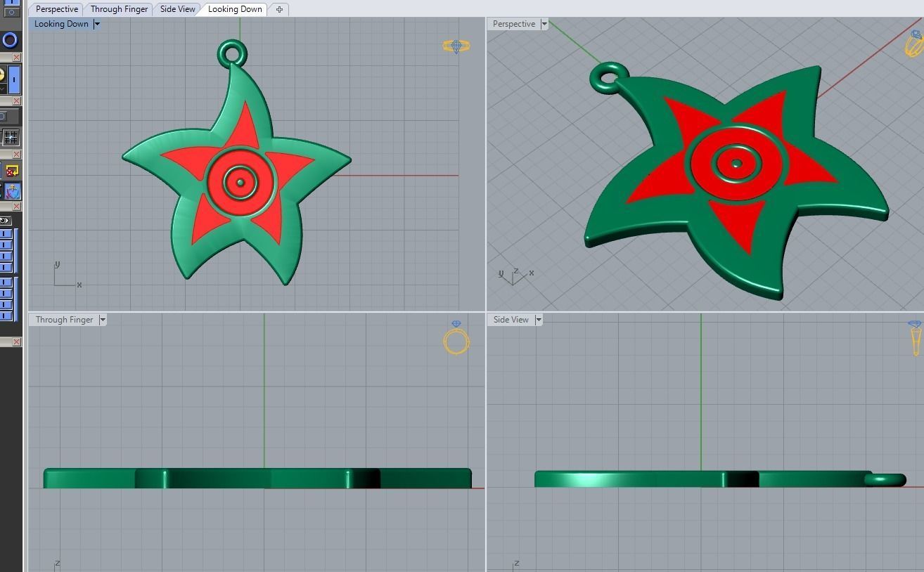The height and width of the screenshot is (572, 924).
Task: Click the gem ring icon in Looking Down viewport
Action: pyautogui.click(x=456, y=46)
